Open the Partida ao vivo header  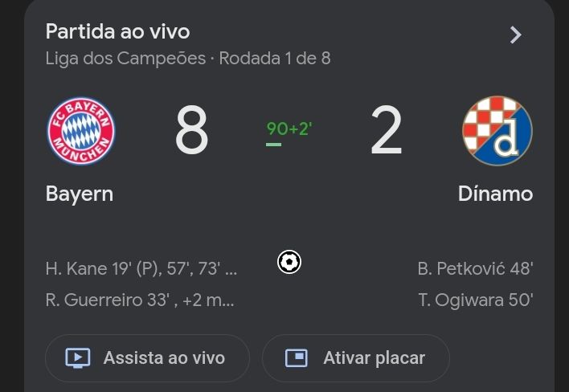[118, 32]
